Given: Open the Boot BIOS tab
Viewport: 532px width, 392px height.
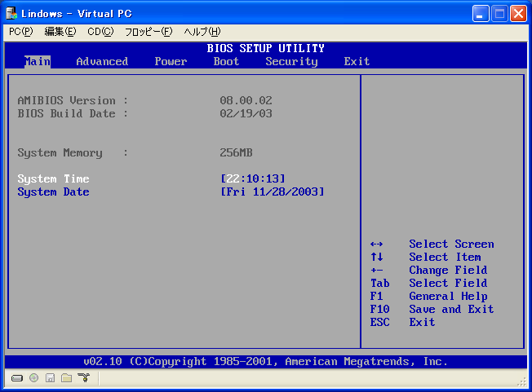Looking at the screenshot, I should [226, 61].
